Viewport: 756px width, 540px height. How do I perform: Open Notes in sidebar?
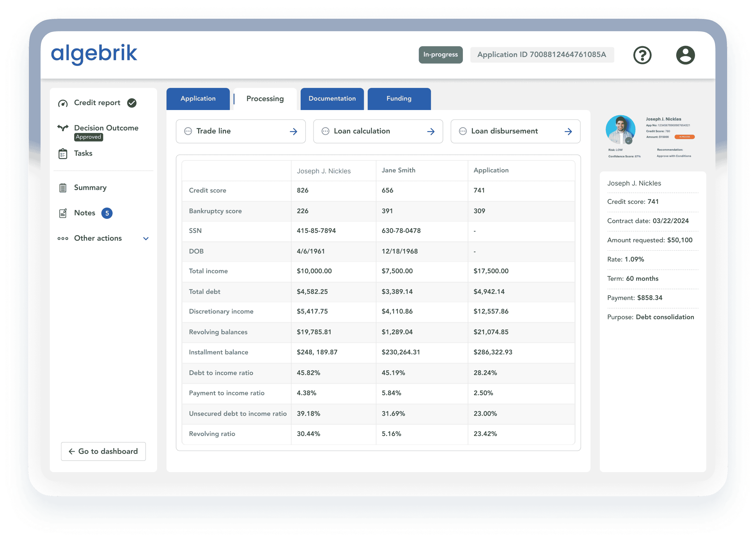tap(85, 213)
